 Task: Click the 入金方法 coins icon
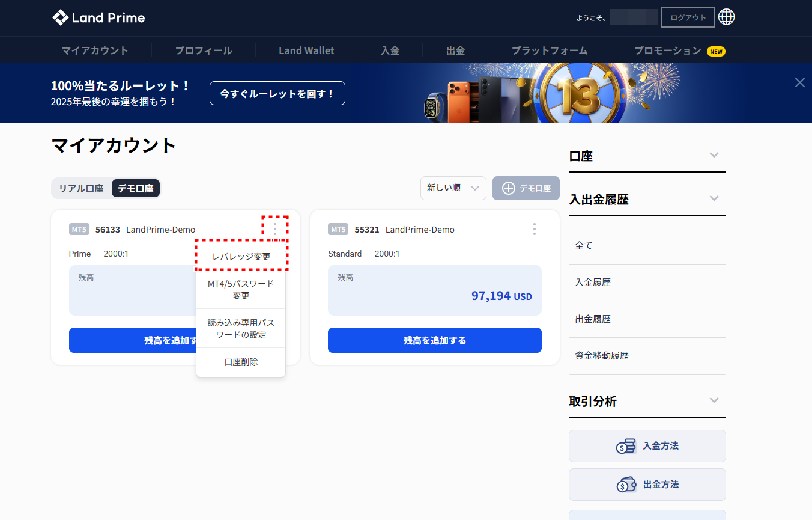point(626,446)
